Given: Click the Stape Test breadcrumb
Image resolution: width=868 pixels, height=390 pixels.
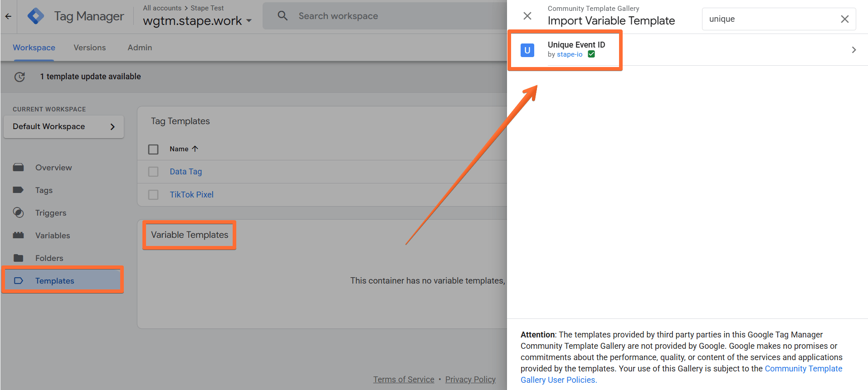Looking at the screenshot, I should click(x=207, y=8).
